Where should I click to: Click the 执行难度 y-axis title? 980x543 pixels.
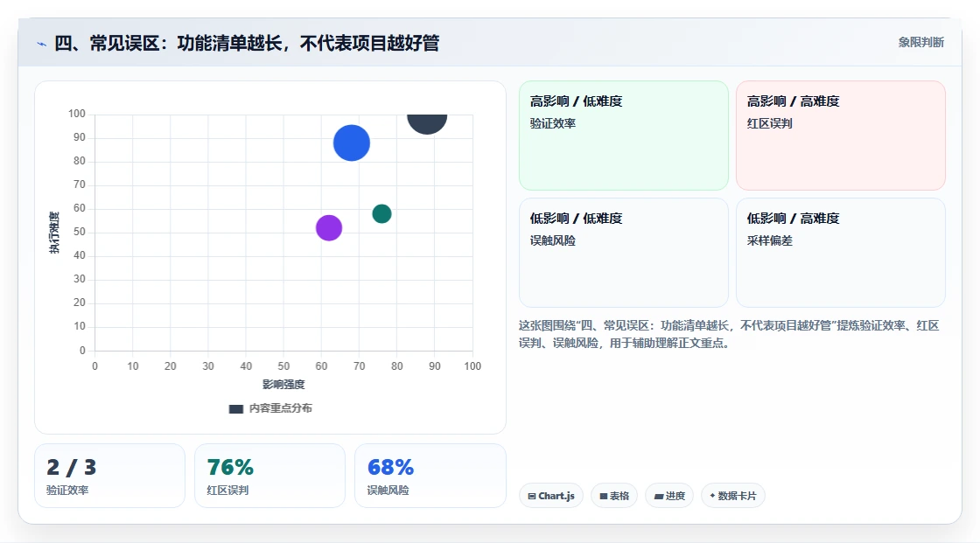(54, 233)
